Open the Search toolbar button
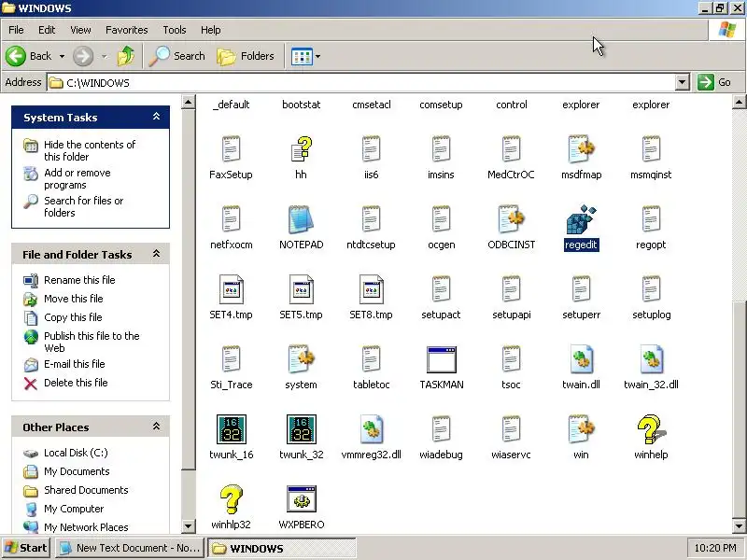Screen dimensions: 747x560 [176, 56]
